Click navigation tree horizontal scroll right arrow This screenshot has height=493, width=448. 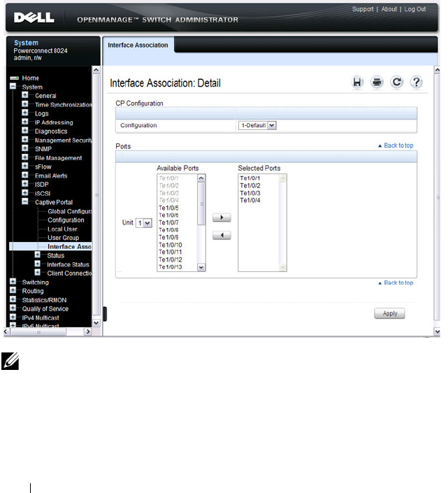[87, 331]
